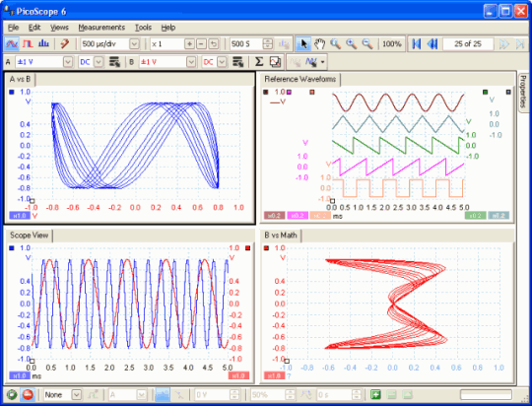Open Math Channels sigma icon
The height and width of the screenshot is (406, 532).
point(259,62)
